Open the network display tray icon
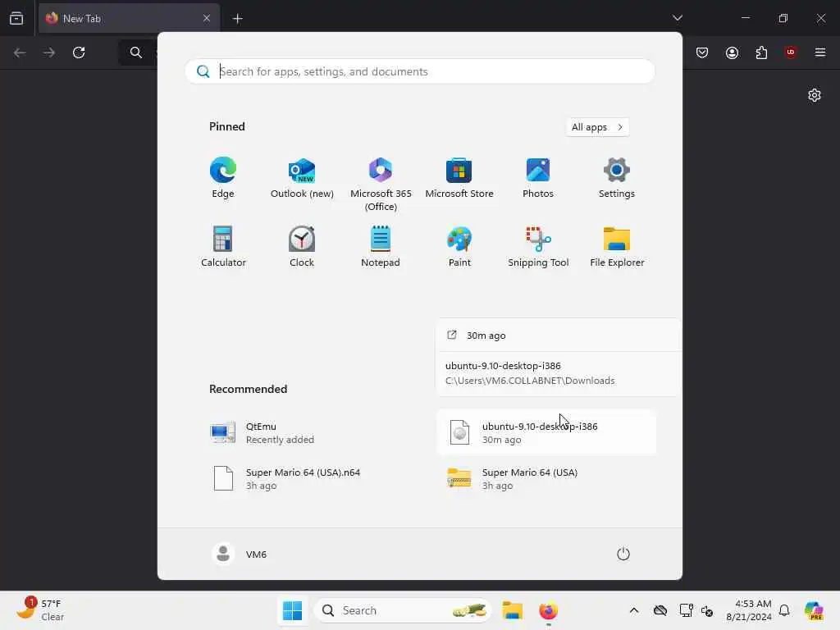The height and width of the screenshot is (630, 840). pyautogui.click(x=686, y=610)
